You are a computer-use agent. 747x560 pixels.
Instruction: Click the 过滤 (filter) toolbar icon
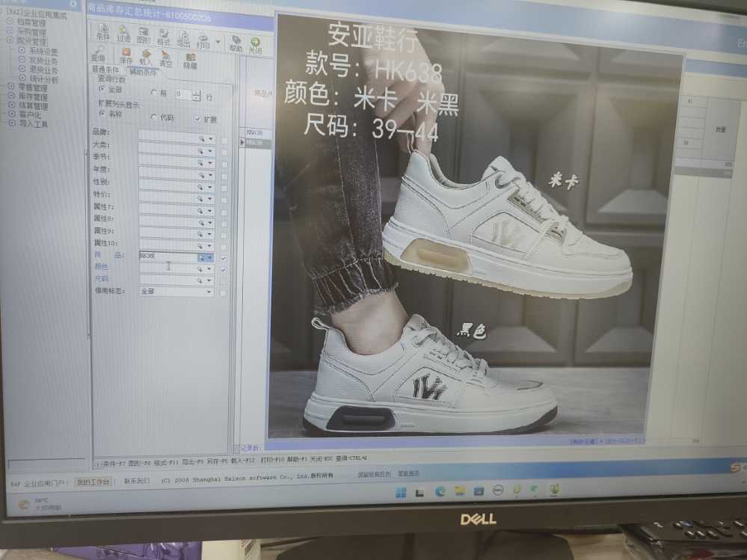pyautogui.click(x=123, y=34)
